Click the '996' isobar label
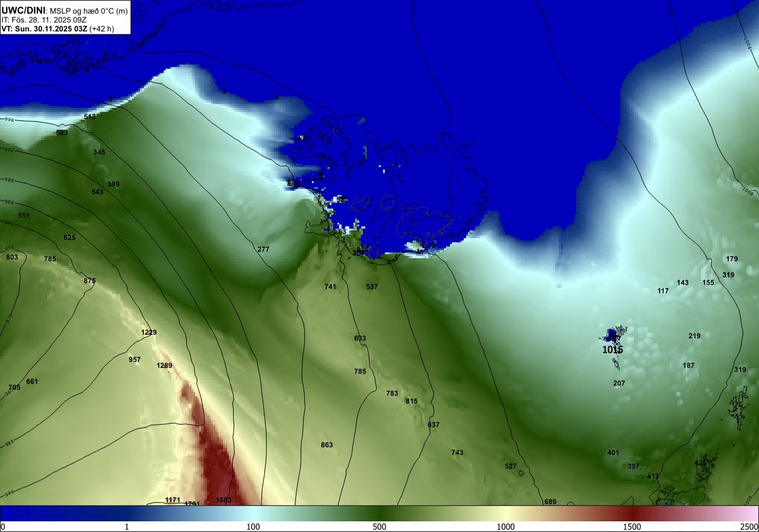Viewport: 759px width, 532px height. [x=8, y=120]
